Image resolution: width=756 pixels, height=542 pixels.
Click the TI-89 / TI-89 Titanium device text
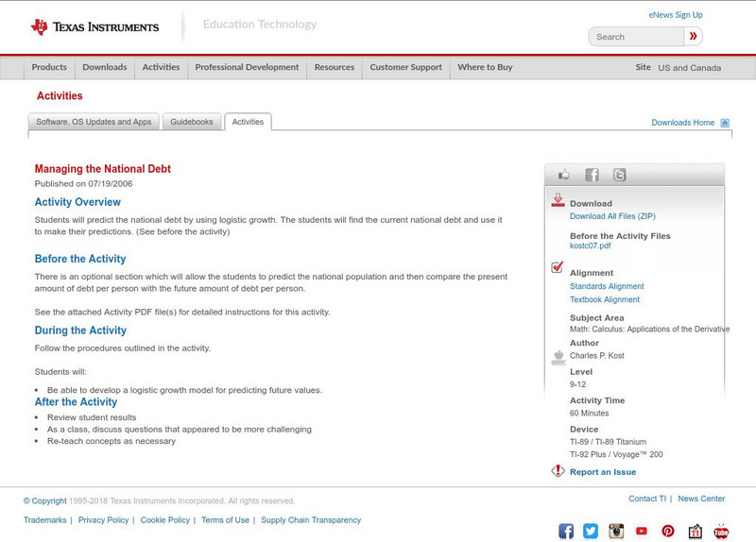coord(608,442)
